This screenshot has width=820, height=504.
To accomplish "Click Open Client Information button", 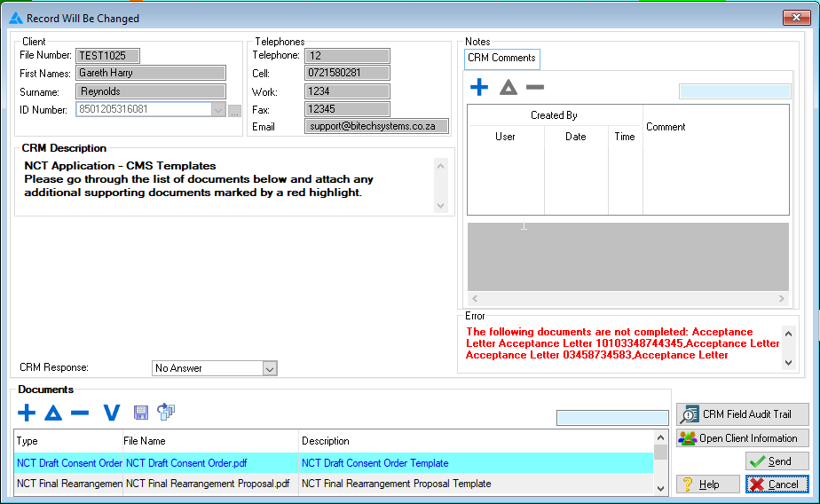I will tap(743, 438).
